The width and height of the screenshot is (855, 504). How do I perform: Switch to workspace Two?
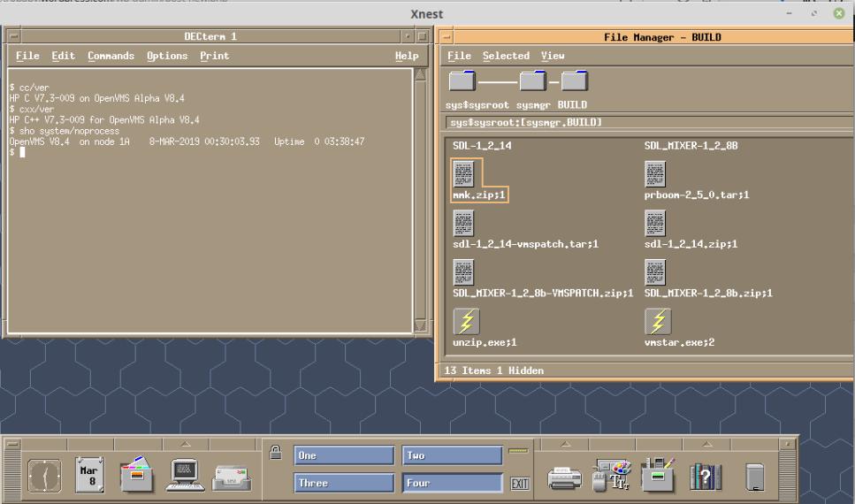(x=452, y=456)
